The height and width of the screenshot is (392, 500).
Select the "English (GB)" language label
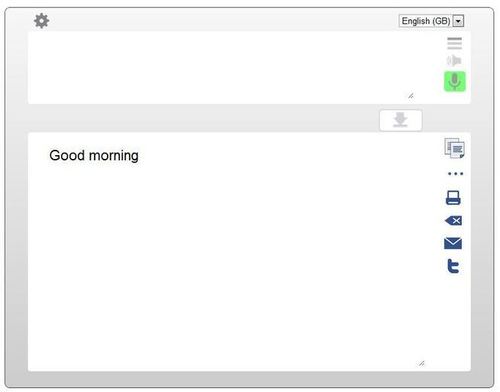click(x=426, y=21)
